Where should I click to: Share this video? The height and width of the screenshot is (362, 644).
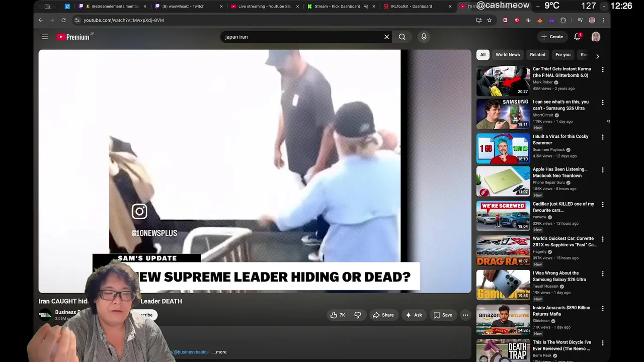(x=383, y=315)
